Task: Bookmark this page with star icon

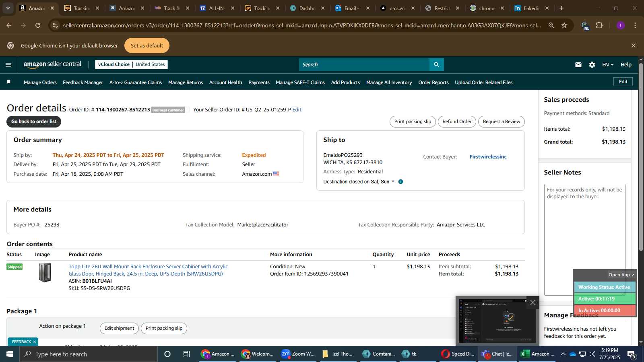Action: coord(564,25)
